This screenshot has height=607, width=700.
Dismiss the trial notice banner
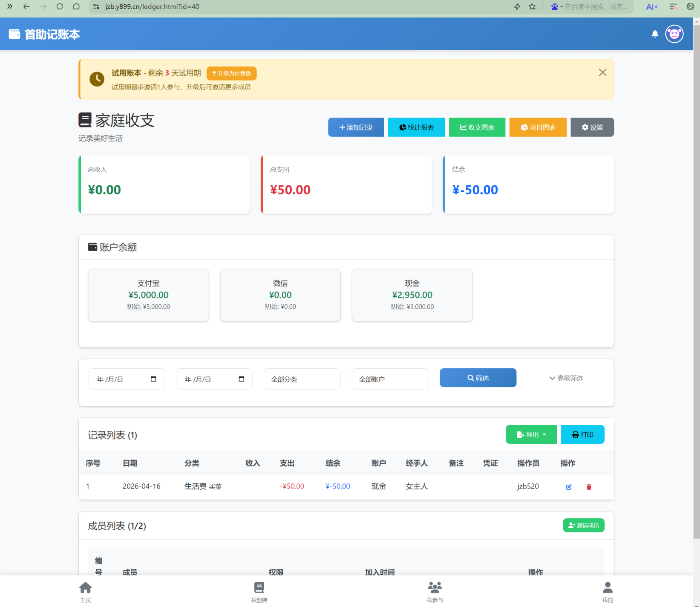coord(602,72)
